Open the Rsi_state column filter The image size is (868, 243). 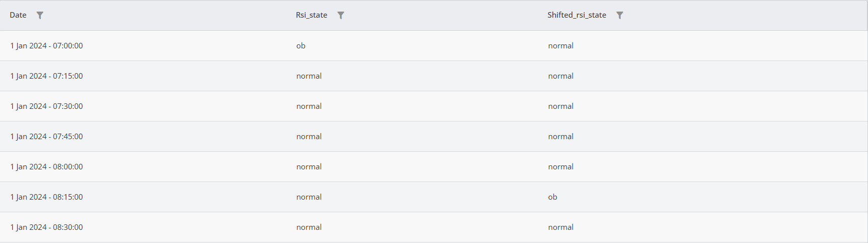(x=341, y=15)
